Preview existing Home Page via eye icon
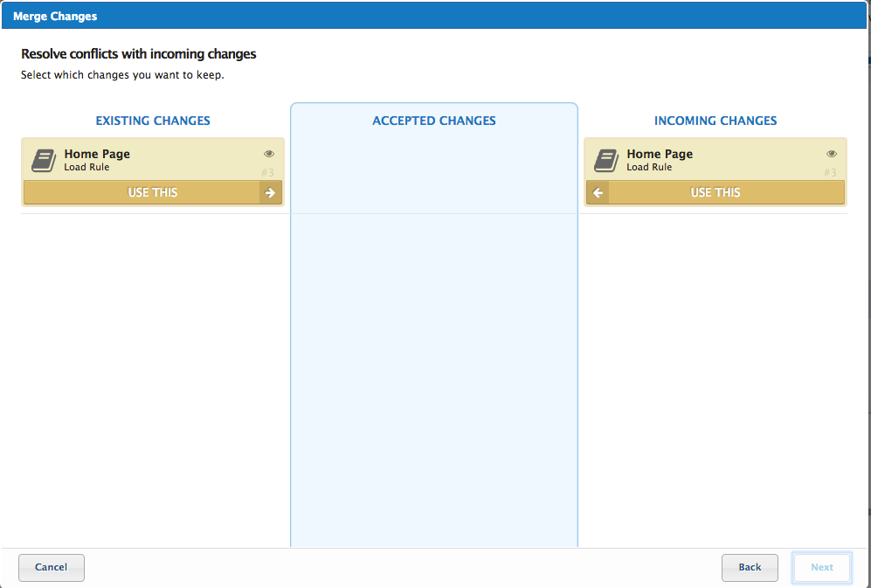Screen dimensions: 871x588 [x=269, y=154]
